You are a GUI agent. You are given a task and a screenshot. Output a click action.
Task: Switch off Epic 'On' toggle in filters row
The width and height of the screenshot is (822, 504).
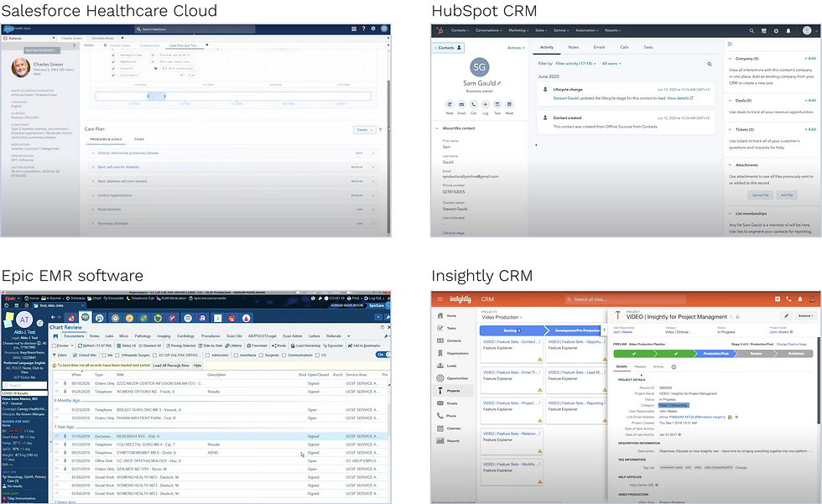[383, 355]
